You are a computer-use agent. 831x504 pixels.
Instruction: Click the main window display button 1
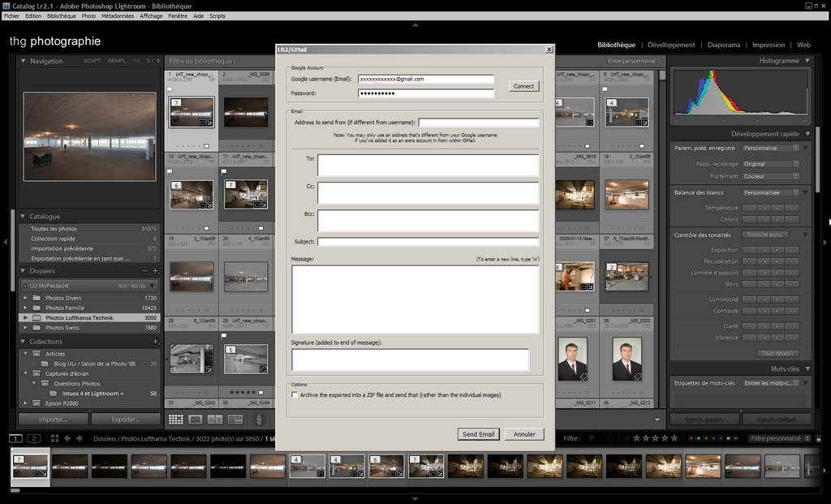pos(16,438)
